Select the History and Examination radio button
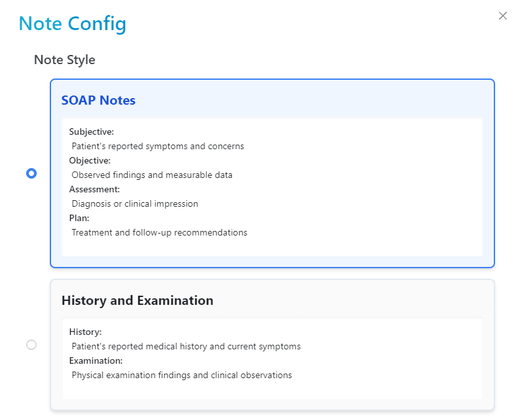This screenshot has height=420, width=518. [31, 345]
